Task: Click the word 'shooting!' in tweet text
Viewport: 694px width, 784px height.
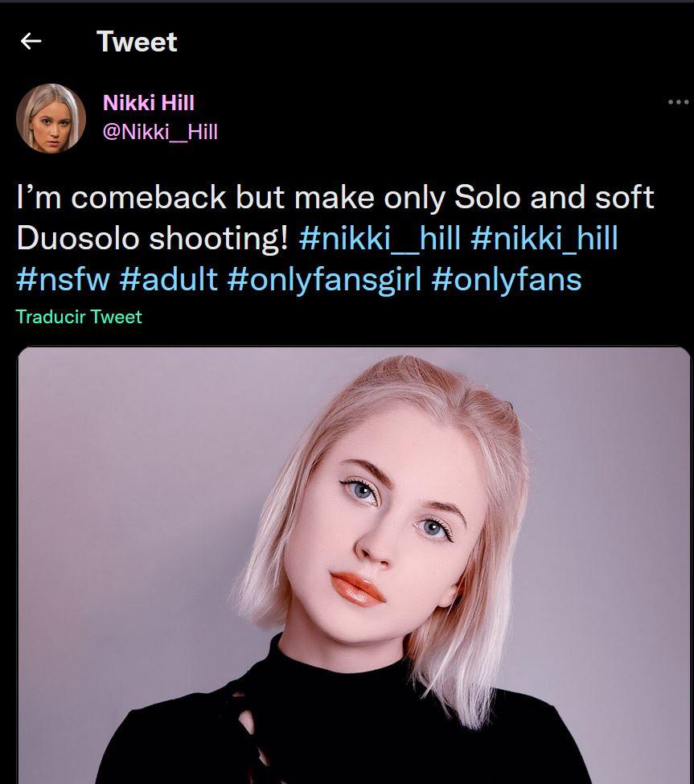Action: pyautogui.click(x=217, y=239)
